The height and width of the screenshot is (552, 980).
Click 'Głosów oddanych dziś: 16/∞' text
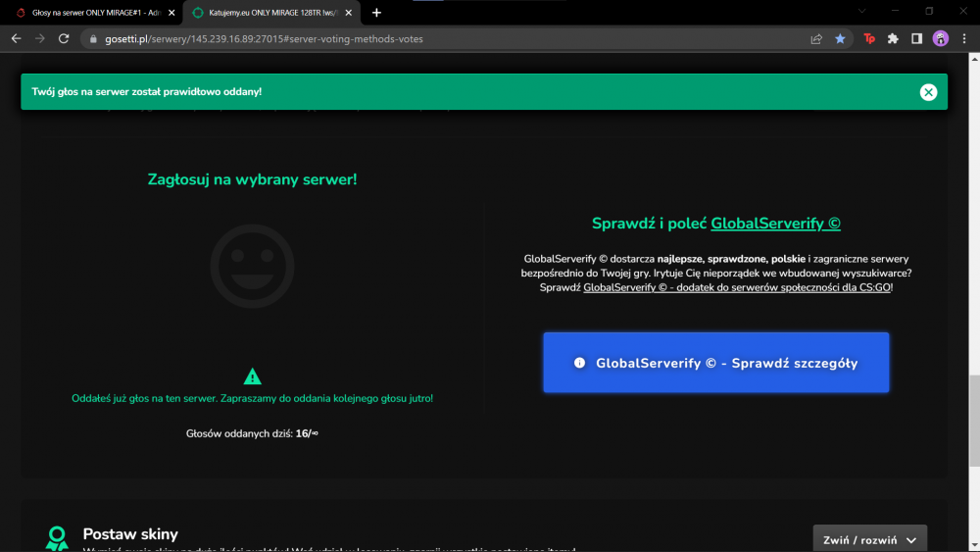[253, 433]
